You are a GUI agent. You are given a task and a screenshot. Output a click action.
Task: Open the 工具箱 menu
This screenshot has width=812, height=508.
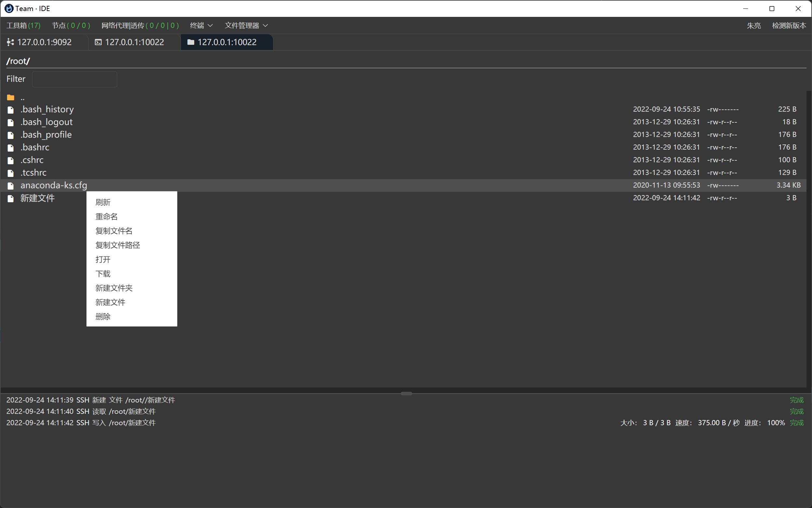(23, 26)
